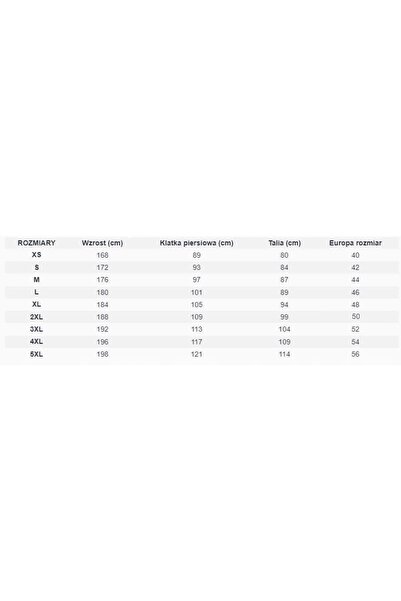Click the Talia (cm) column header
Image resolution: width=401 pixels, height=601 pixels.
284,243
